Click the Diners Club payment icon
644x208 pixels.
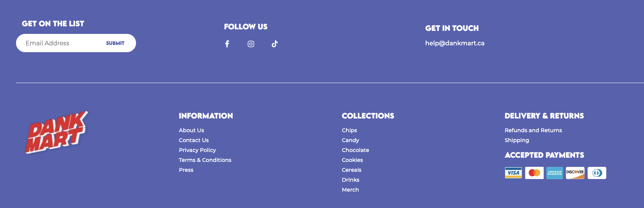[x=597, y=173]
